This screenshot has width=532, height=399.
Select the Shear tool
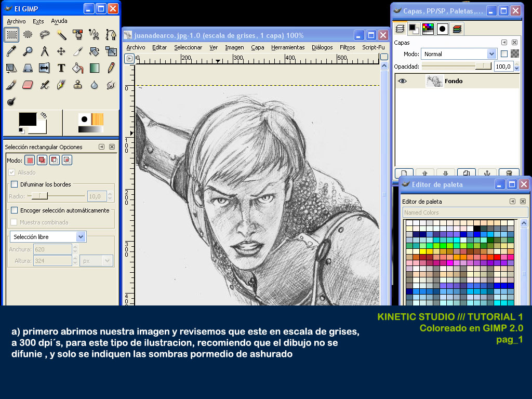coord(11,68)
